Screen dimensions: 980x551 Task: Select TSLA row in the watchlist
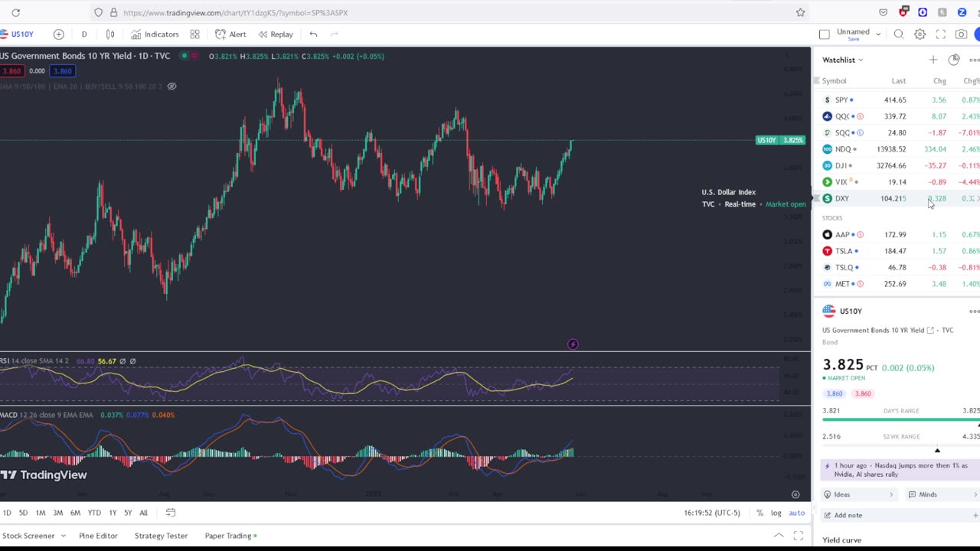tap(897, 251)
